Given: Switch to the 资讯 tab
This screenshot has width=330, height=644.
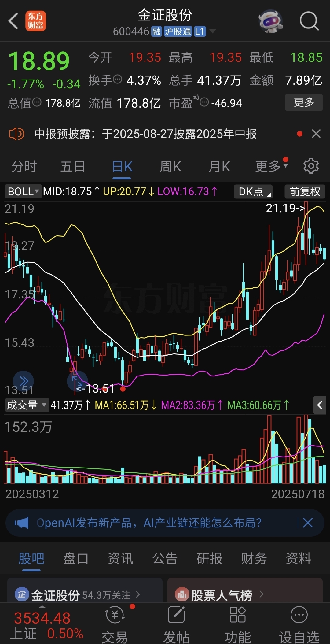Looking at the screenshot, I should point(120,558).
